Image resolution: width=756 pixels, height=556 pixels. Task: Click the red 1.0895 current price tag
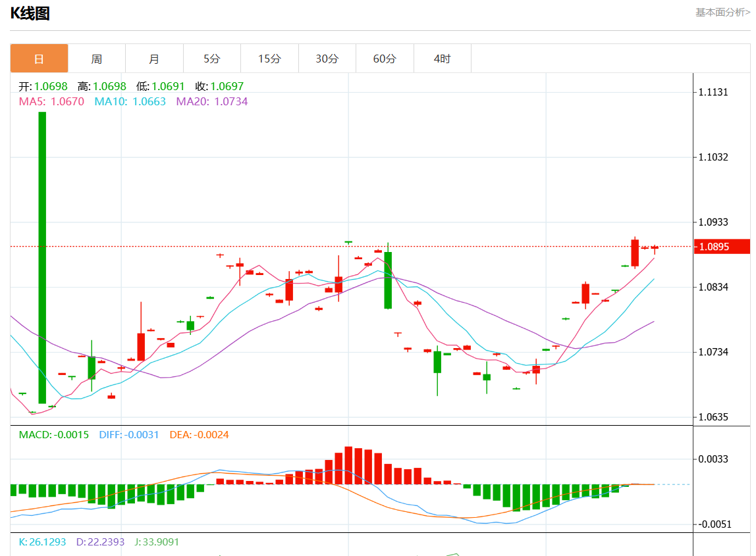coord(722,247)
